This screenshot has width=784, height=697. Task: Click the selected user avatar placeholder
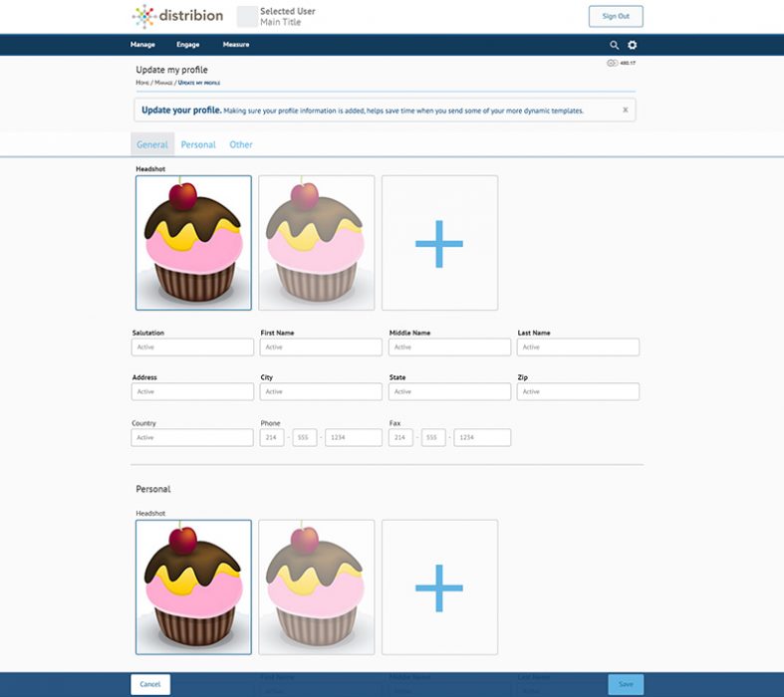pos(246,16)
